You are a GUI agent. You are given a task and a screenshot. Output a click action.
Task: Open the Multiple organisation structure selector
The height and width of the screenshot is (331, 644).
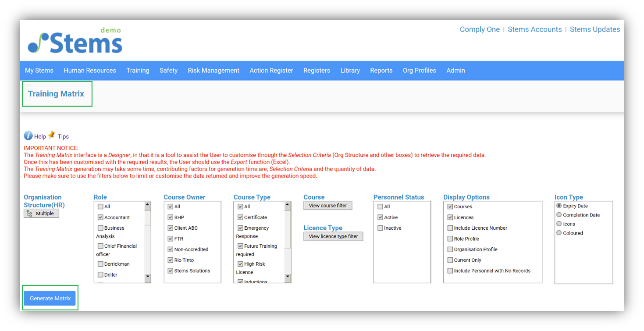[41, 214]
